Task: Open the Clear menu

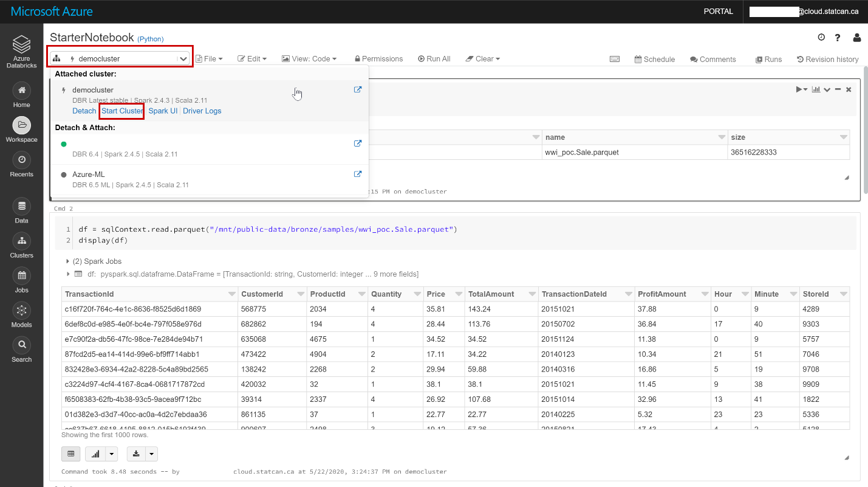Action: 482,59
